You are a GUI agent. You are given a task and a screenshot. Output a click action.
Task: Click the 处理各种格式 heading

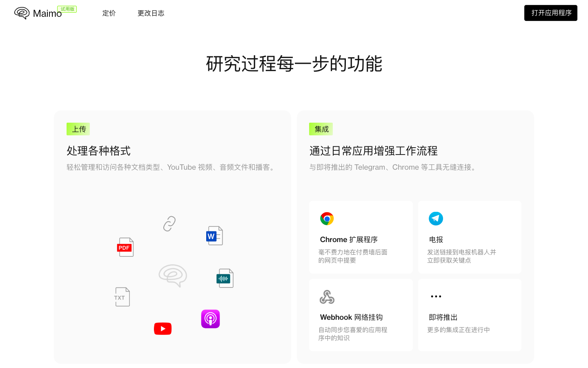click(98, 151)
